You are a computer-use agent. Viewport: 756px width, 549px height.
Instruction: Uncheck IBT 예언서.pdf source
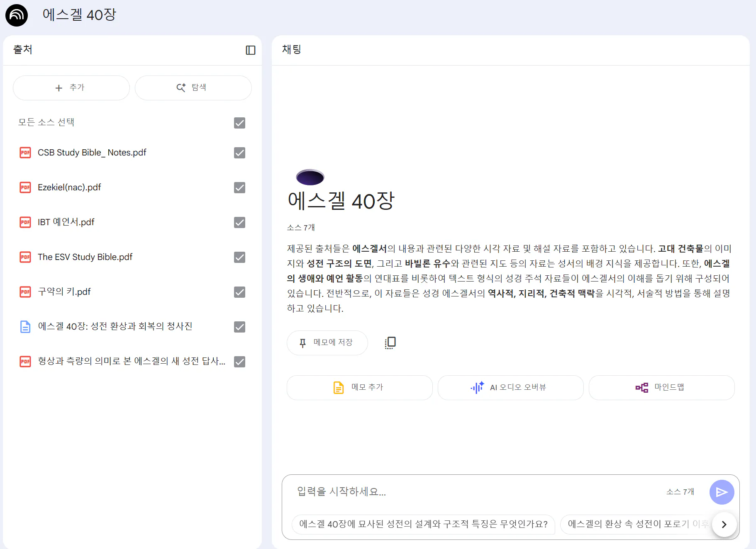pyautogui.click(x=239, y=222)
